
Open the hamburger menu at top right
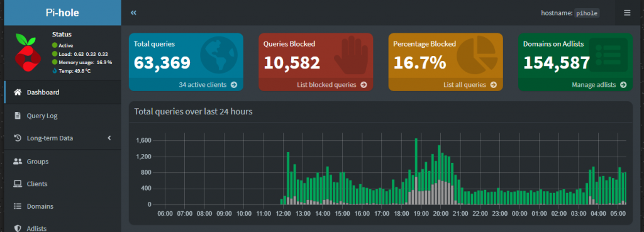click(x=627, y=13)
